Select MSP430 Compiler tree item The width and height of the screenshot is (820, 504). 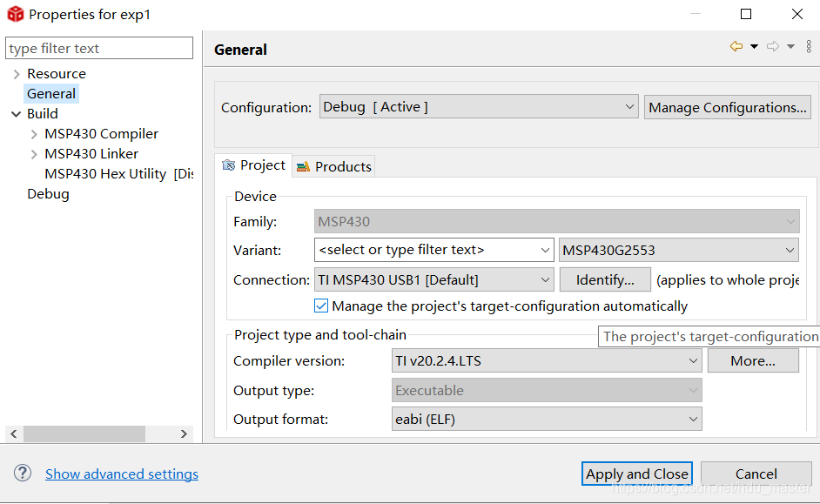pos(102,134)
